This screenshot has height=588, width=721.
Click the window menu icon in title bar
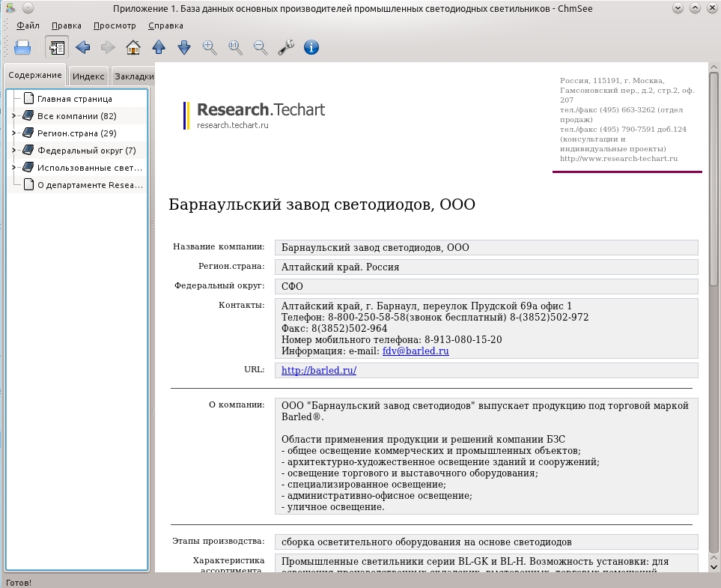10,8
